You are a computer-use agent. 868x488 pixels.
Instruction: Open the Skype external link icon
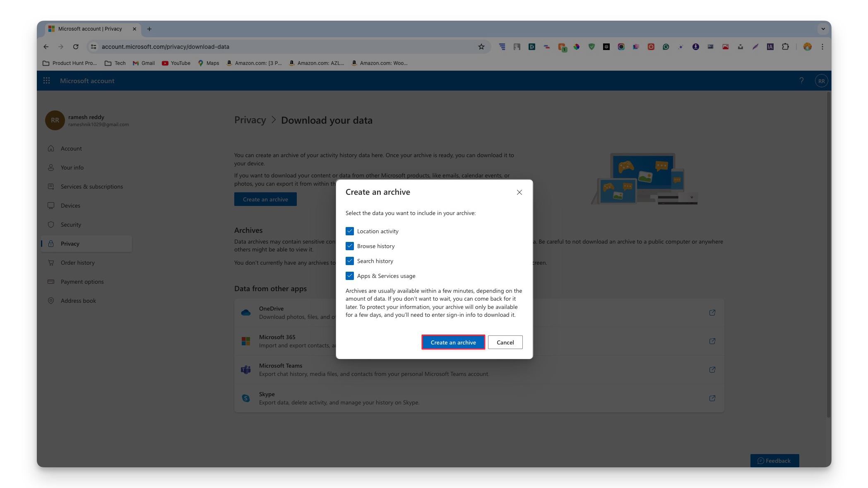click(712, 398)
